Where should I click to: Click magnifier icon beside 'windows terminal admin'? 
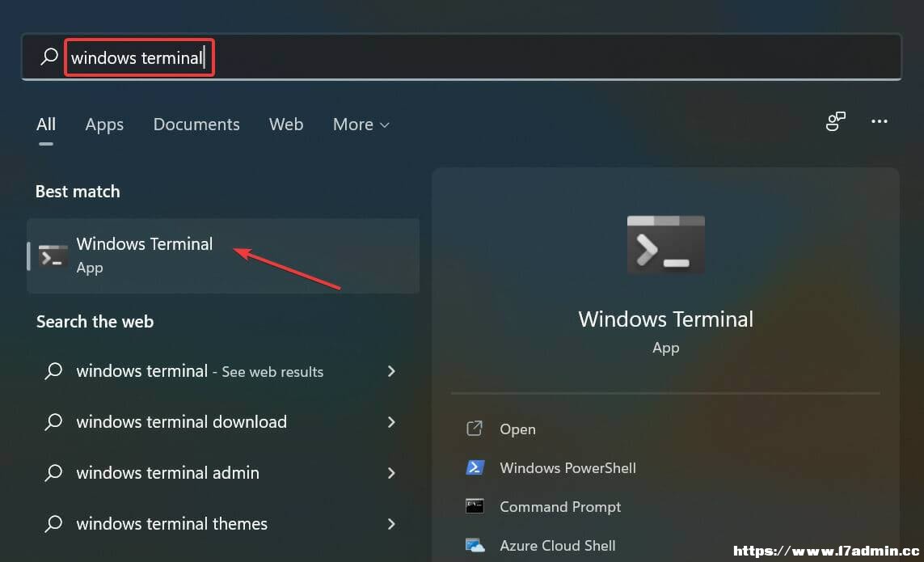point(53,472)
